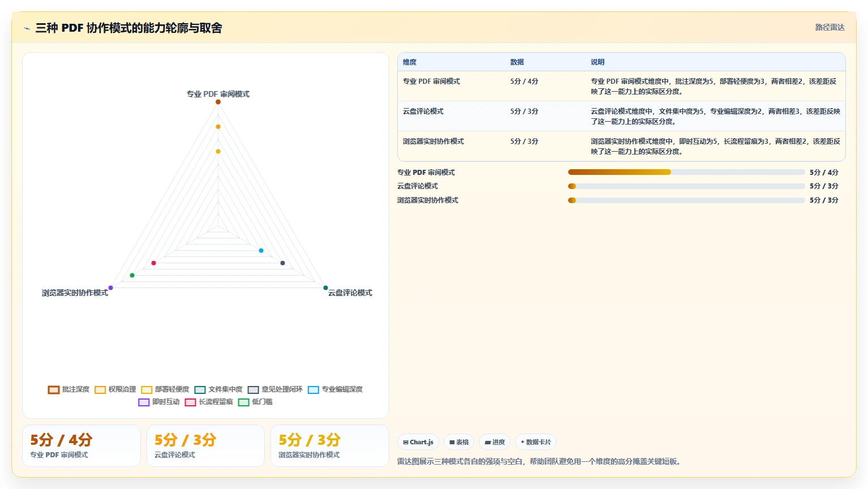Screen dimensions: 868x489
Task: Click the lightning icon beside the title
Action: pos(27,28)
